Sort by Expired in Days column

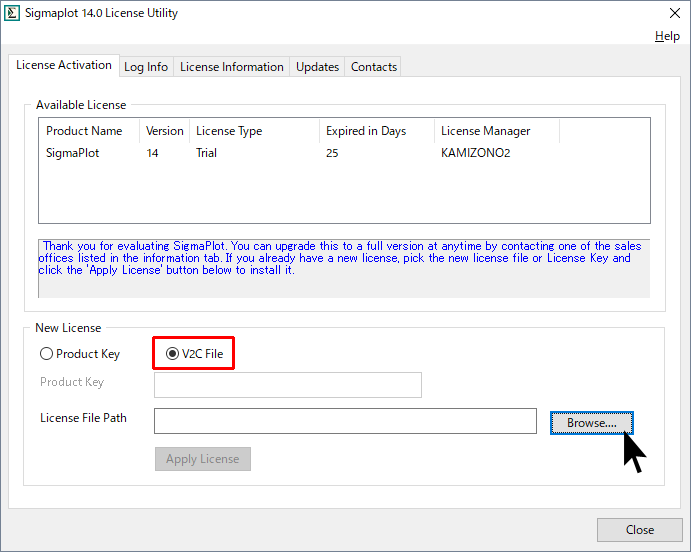(364, 131)
